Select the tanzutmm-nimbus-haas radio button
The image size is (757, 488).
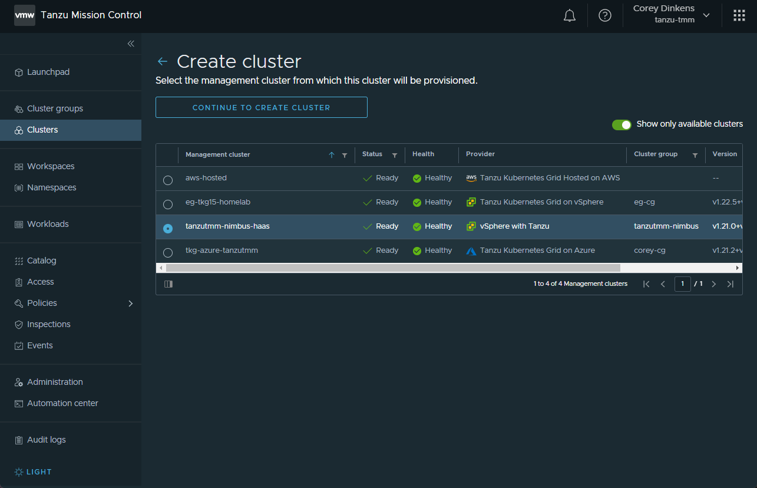[x=168, y=228]
